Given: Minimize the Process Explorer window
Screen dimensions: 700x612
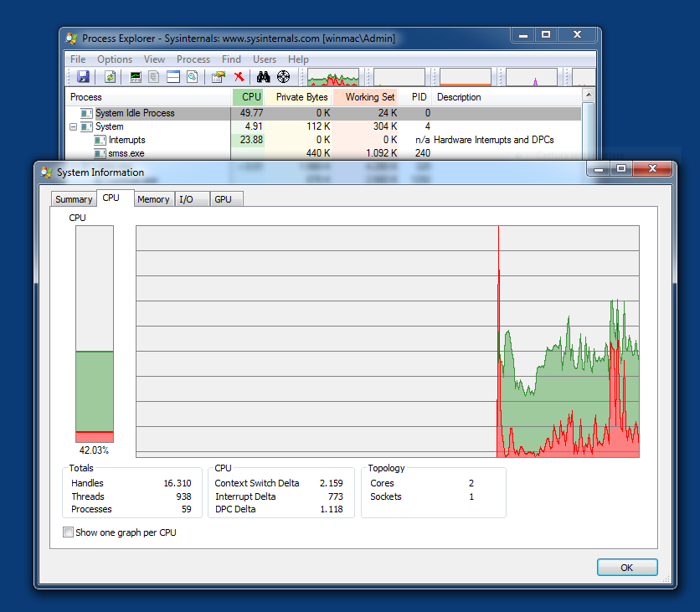Looking at the screenshot, I should pos(523,35).
